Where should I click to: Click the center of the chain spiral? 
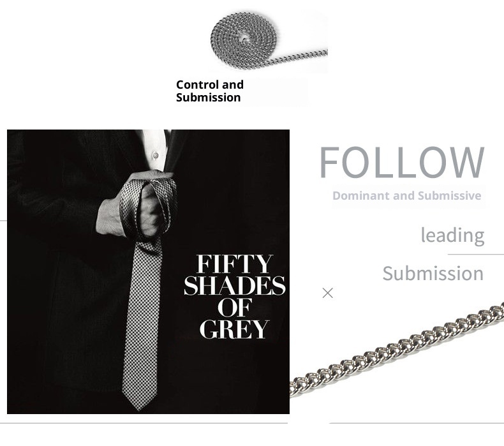[244, 38]
